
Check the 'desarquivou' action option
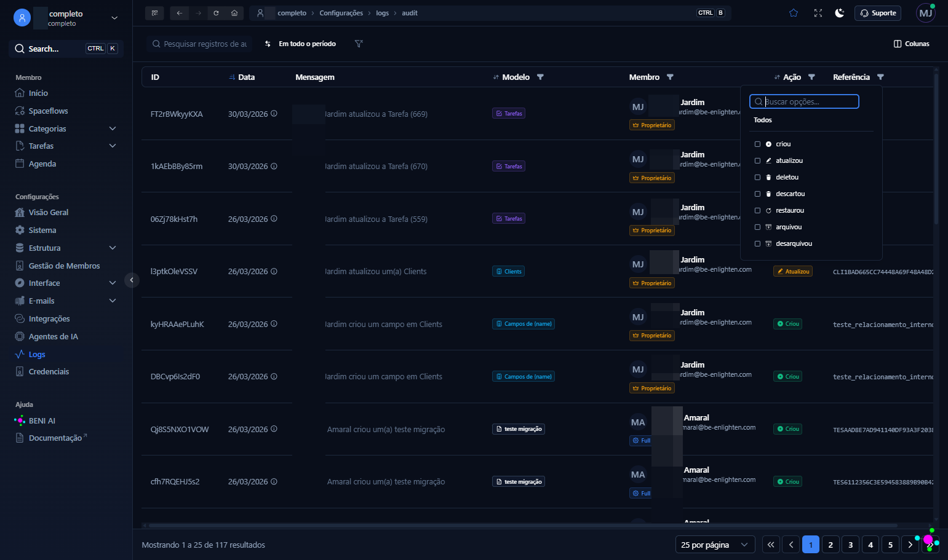(757, 243)
